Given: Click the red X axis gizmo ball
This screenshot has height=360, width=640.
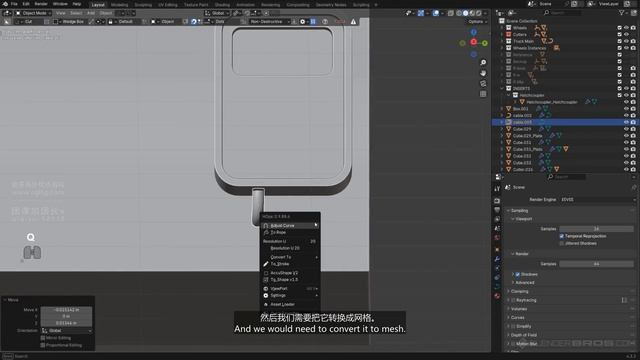Looking at the screenshot, I should click(x=473, y=42).
